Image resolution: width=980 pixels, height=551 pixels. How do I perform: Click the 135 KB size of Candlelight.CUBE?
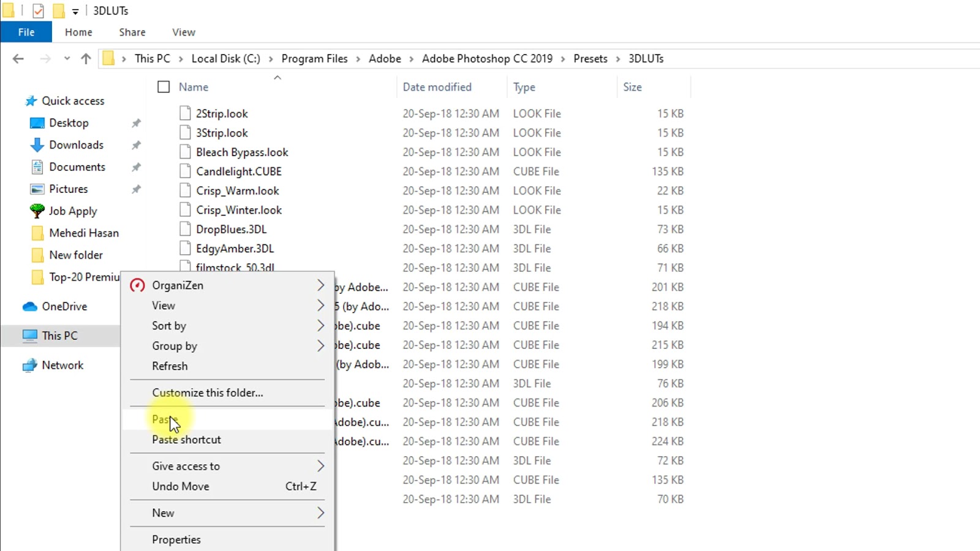pyautogui.click(x=668, y=171)
